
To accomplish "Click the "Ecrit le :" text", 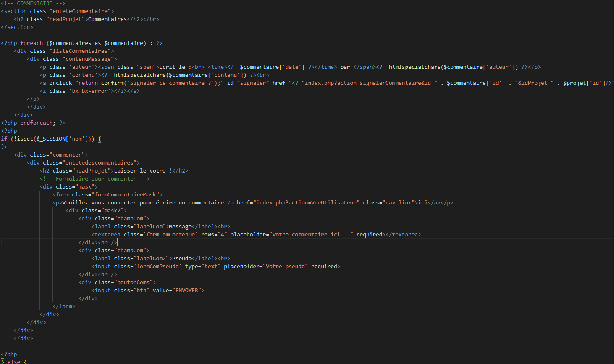I will coord(176,67).
